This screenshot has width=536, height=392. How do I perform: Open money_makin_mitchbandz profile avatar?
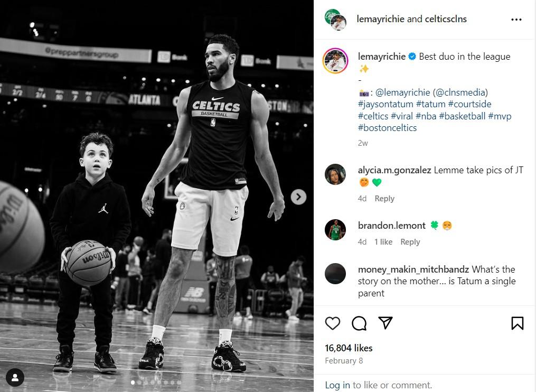click(x=335, y=274)
